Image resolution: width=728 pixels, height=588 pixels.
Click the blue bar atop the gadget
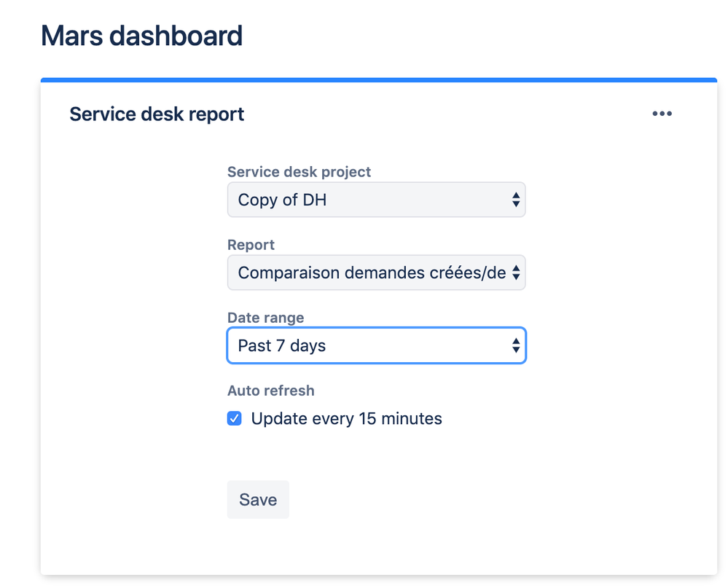tap(379, 79)
